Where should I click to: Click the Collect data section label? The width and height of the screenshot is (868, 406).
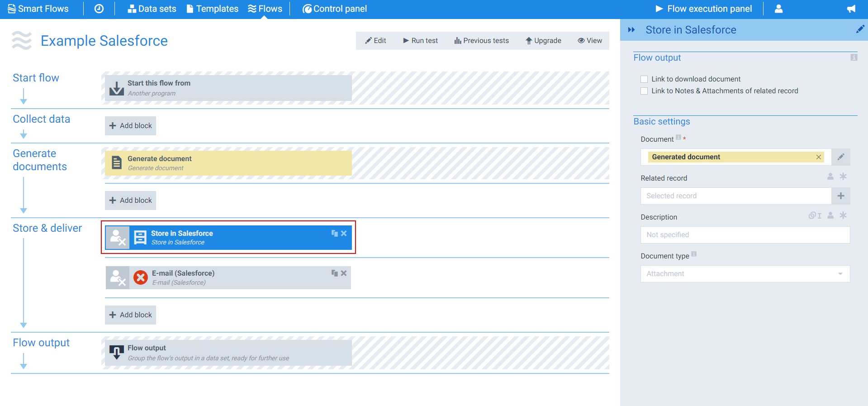click(x=42, y=119)
